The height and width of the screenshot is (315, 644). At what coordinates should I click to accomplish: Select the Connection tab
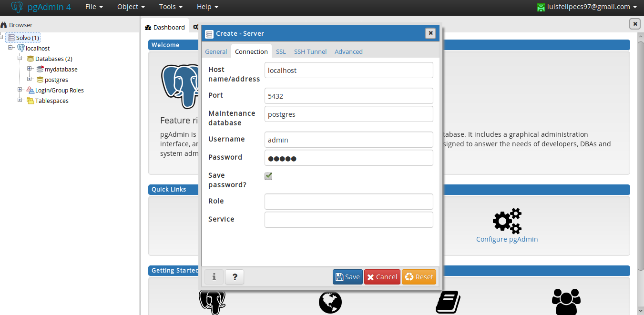click(x=251, y=51)
